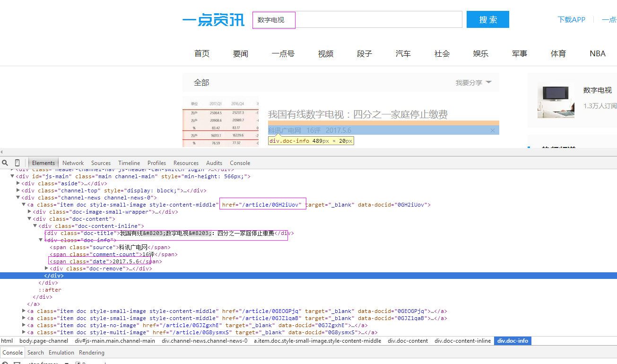
Task: Open the 娱乐 navigation item
Action: tap(481, 54)
